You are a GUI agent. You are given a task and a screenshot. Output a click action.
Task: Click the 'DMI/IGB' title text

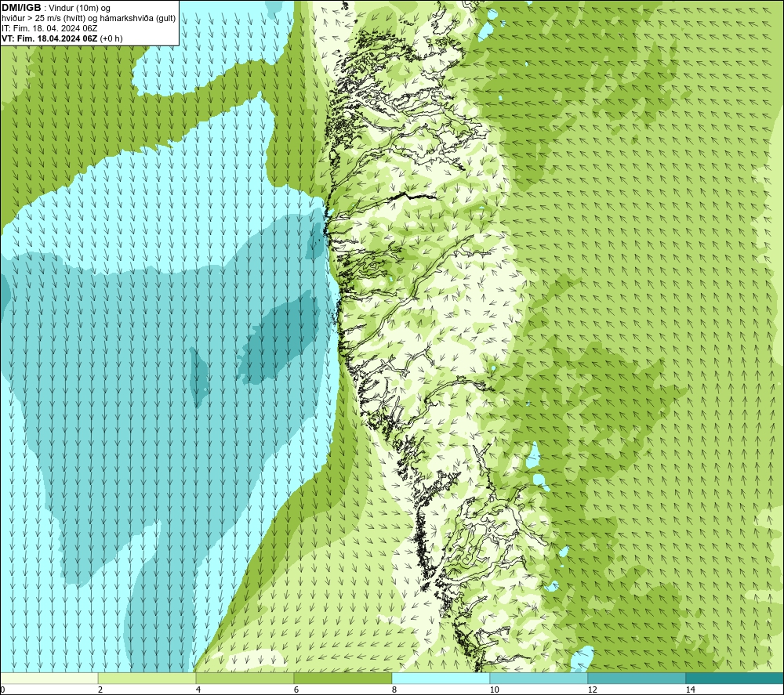(21, 8)
